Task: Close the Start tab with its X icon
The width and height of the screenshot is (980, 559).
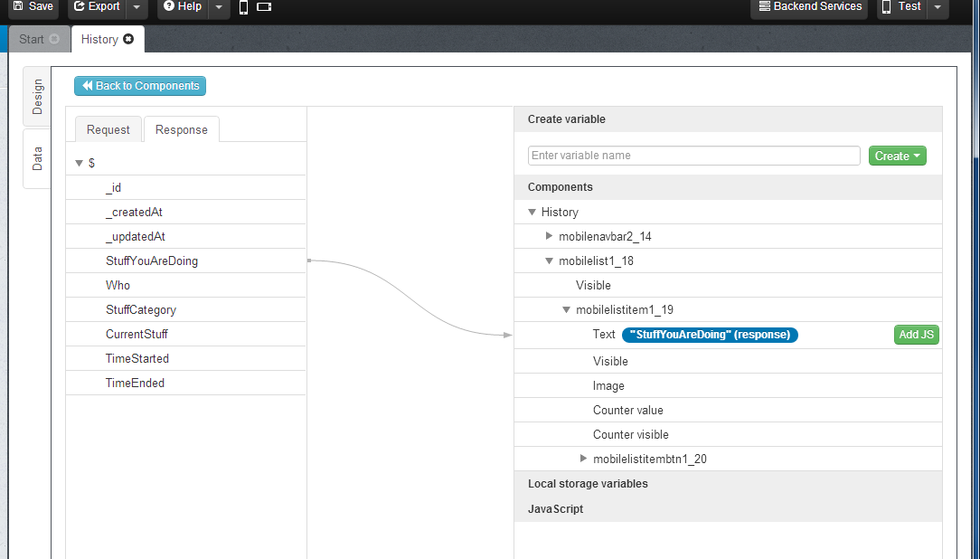Action: pyautogui.click(x=54, y=39)
